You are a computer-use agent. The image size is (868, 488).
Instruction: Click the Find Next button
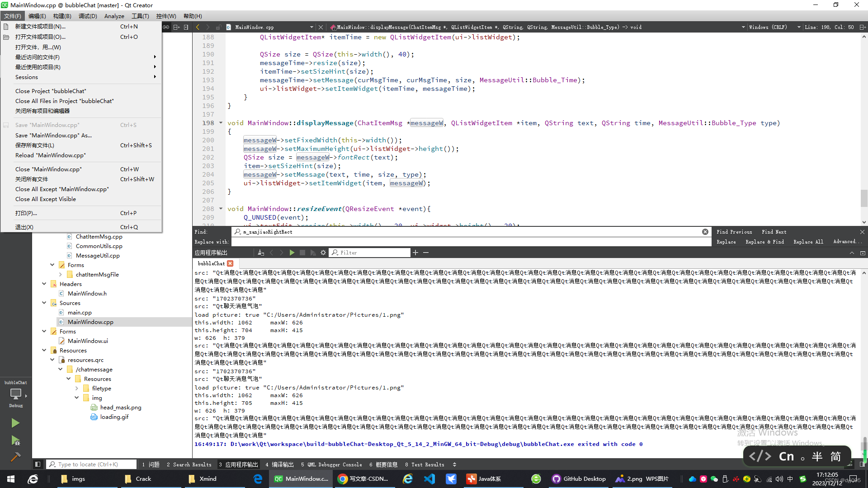point(774,232)
